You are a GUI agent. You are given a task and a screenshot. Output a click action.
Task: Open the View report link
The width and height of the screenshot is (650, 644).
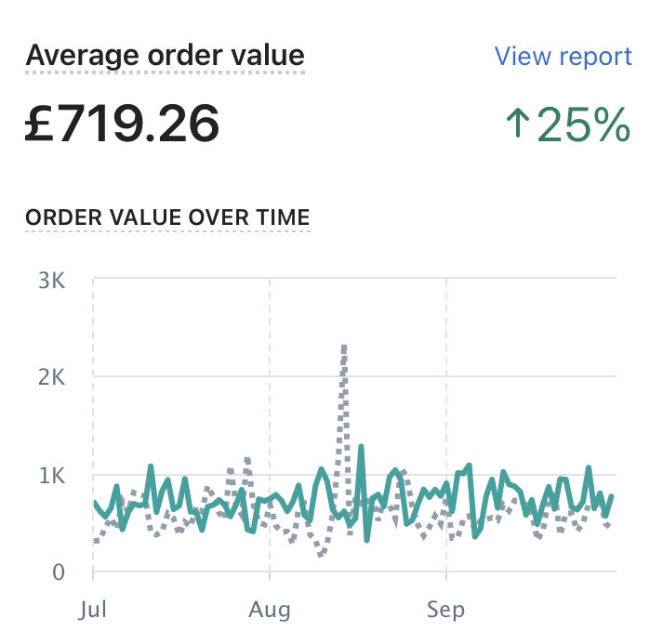pos(563,56)
